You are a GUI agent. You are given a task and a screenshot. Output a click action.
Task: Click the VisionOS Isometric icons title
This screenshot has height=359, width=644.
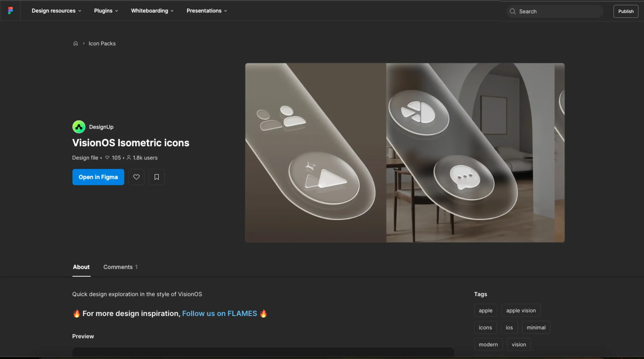click(x=131, y=143)
